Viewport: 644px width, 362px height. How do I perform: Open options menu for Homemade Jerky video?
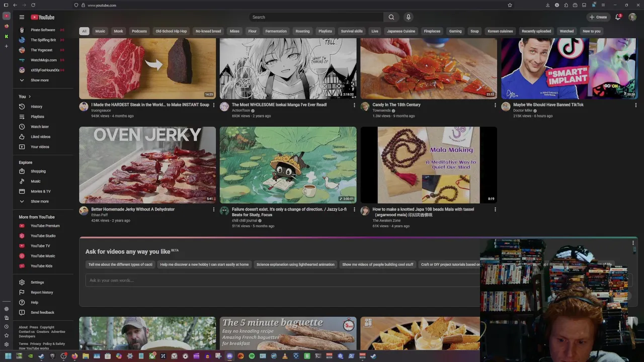point(213,210)
